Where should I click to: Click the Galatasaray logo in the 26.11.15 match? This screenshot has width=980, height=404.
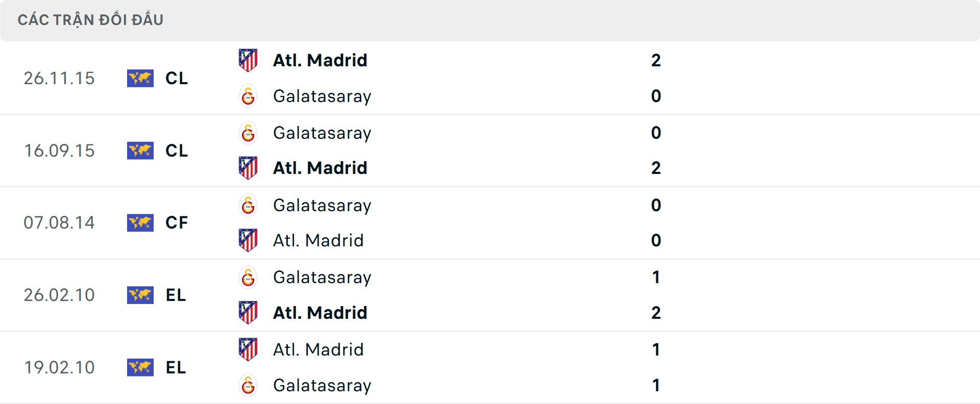pyautogui.click(x=248, y=96)
